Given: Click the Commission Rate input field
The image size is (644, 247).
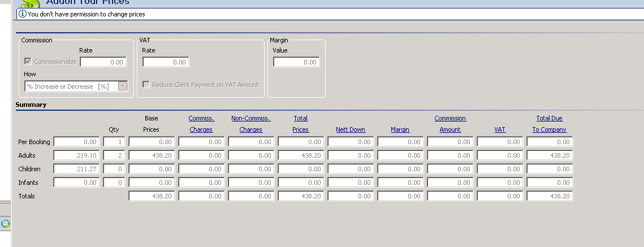Looking at the screenshot, I should coord(103,62).
